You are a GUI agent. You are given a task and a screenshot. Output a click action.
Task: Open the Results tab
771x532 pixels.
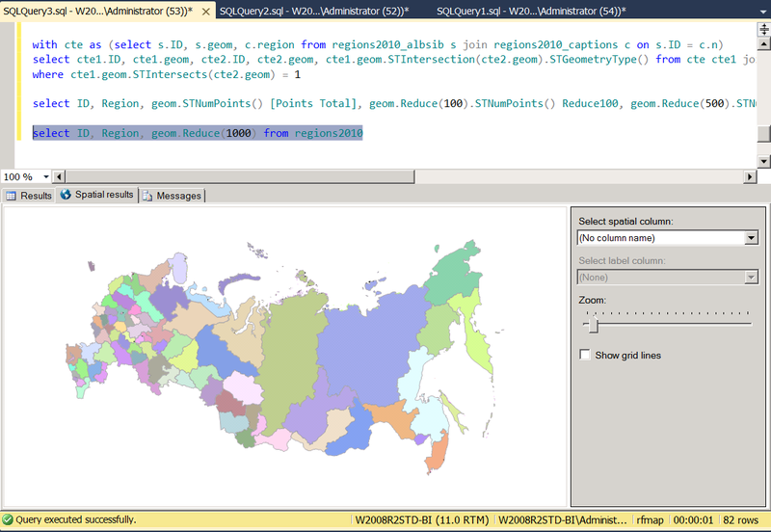pos(29,196)
